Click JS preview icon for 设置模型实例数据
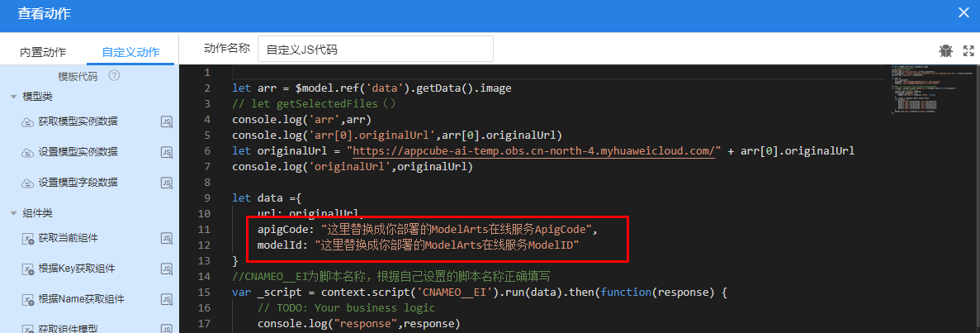This screenshot has height=333, width=980. pyautogui.click(x=167, y=153)
